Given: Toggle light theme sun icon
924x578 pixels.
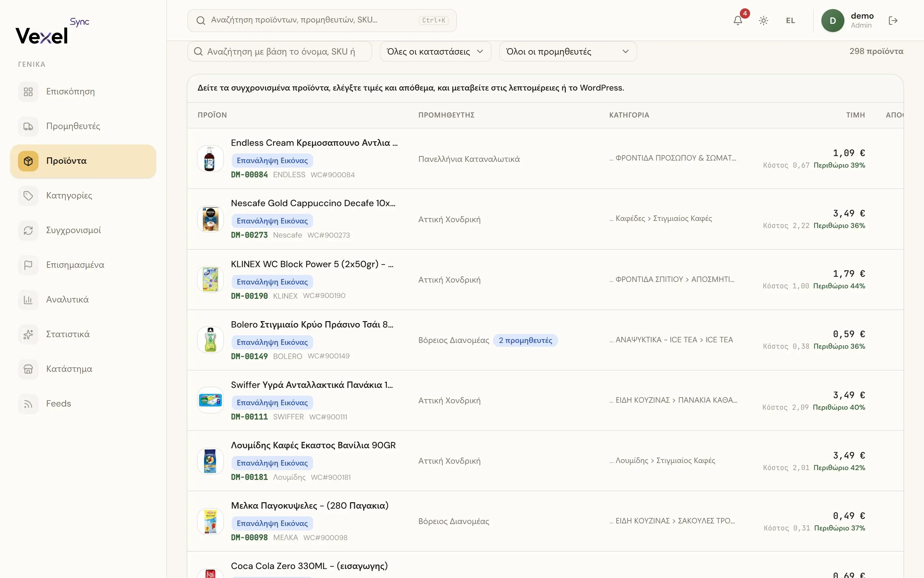Looking at the screenshot, I should (763, 21).
